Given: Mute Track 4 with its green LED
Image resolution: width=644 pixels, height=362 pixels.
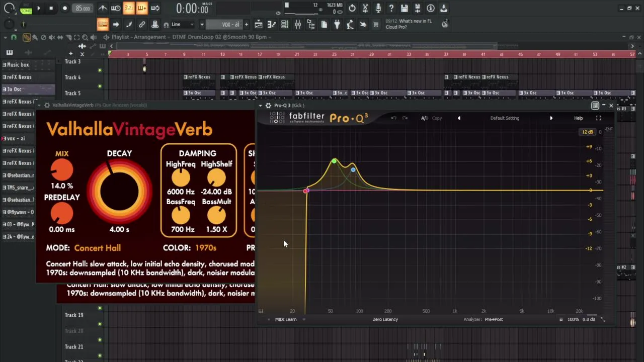Looking at the screenshot, I should pyautogui.click(x=100, y=85).
